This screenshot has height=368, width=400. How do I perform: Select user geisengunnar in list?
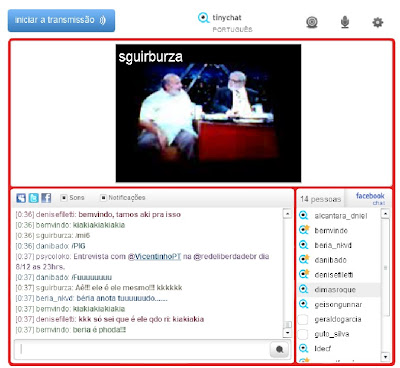[338, 304]
